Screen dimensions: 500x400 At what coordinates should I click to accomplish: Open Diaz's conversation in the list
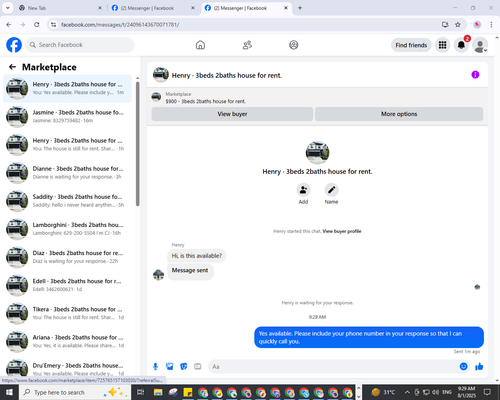[67, 257]
